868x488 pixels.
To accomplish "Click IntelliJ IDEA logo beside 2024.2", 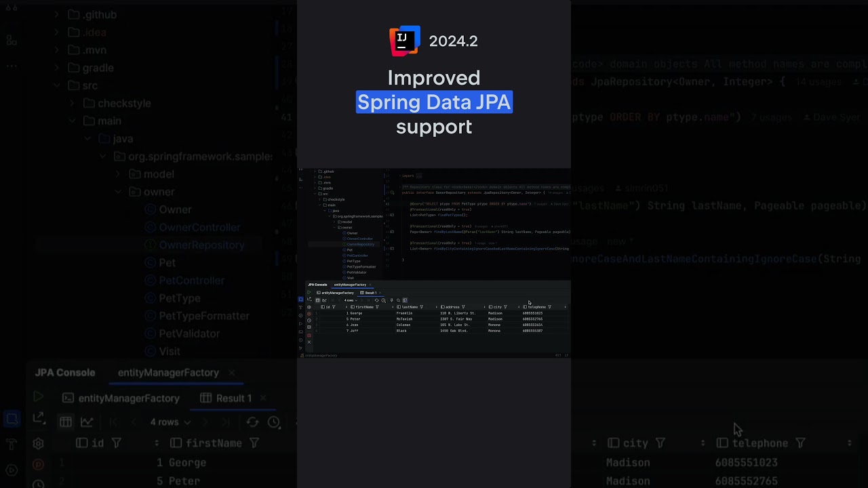I will 405,41.
